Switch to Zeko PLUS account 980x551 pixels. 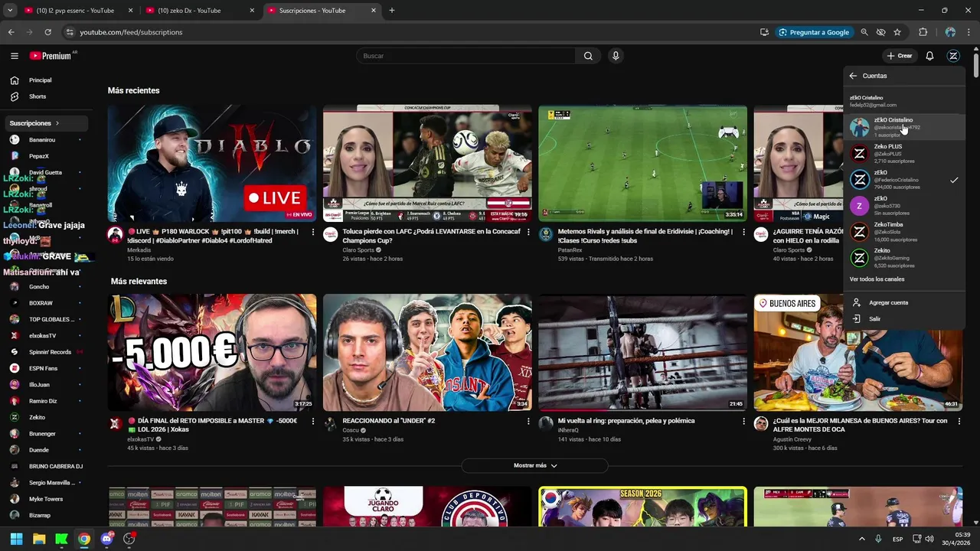coord(903,153)
